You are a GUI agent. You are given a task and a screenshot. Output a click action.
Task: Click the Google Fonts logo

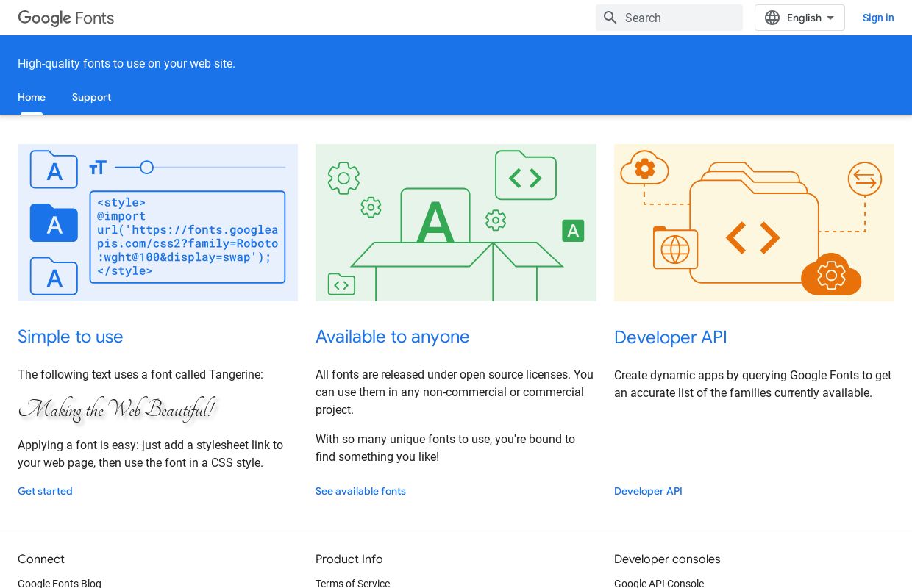click(x=66, y=18)
